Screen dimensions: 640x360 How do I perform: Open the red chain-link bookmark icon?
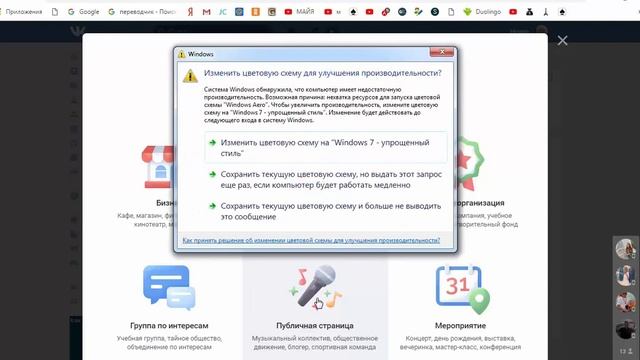point(386,12)
